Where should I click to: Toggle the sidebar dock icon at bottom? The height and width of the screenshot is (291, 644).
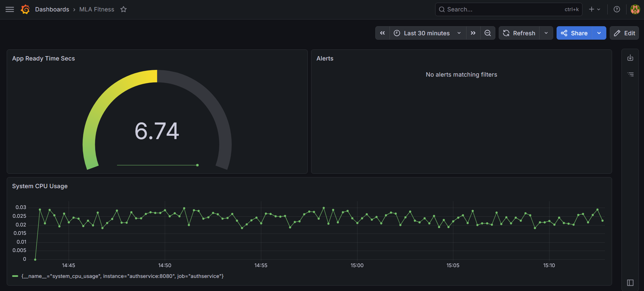[x=630, y=283]
